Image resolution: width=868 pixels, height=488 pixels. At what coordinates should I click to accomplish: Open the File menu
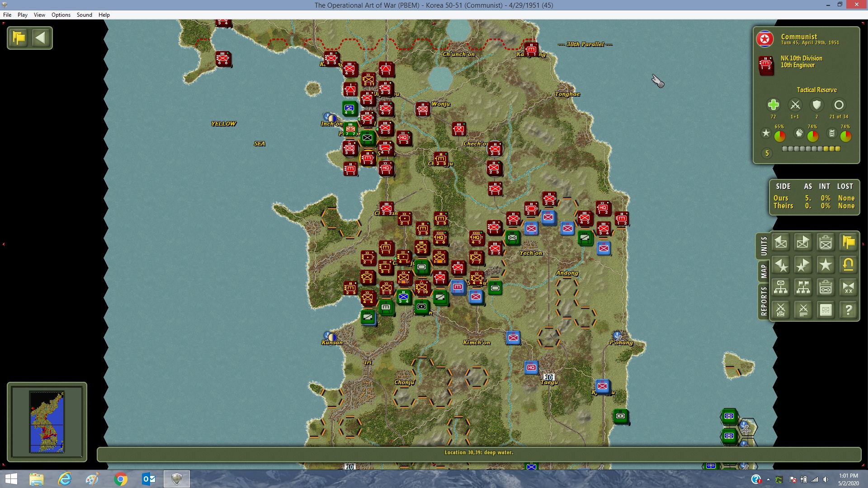click(x=7, y=15)
